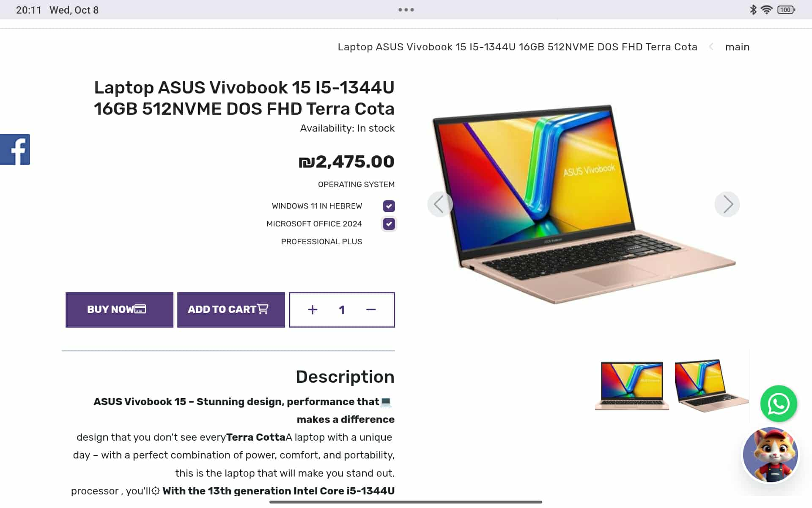The height and width of the screenshot is (508, 812).
Task: Click the quantity value field
Action: (342, 310)
